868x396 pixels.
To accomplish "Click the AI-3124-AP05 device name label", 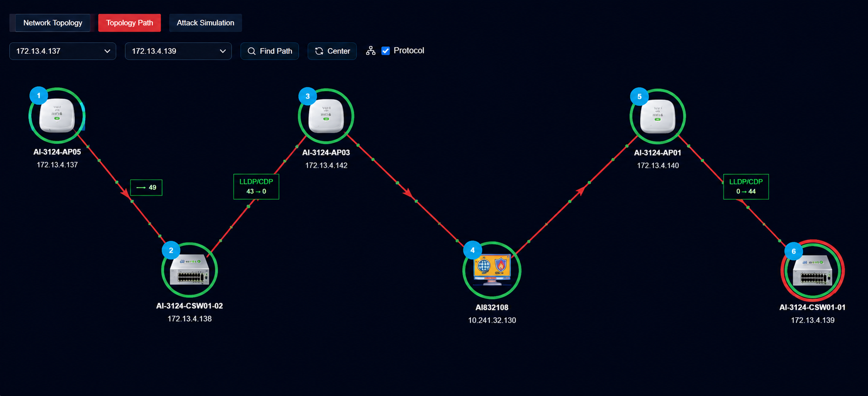I will 57,152.
